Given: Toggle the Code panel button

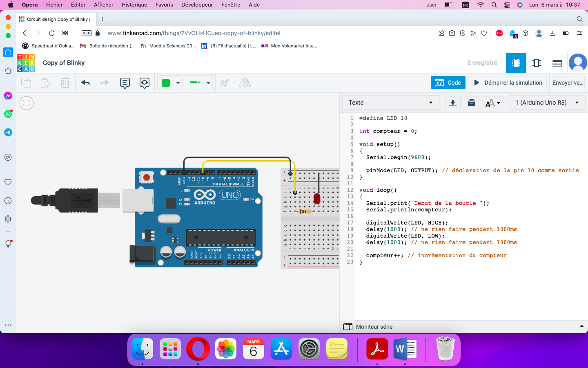Looking at the screenshot, I should point(448,83).
